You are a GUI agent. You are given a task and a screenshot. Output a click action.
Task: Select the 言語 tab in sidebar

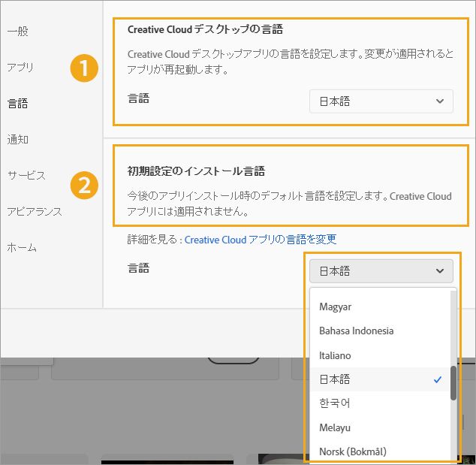pos(17,103)
